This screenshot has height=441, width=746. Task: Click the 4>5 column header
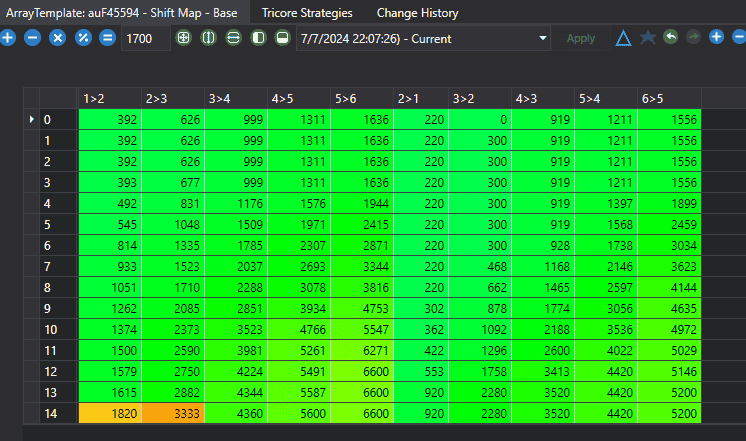(299, 98)
